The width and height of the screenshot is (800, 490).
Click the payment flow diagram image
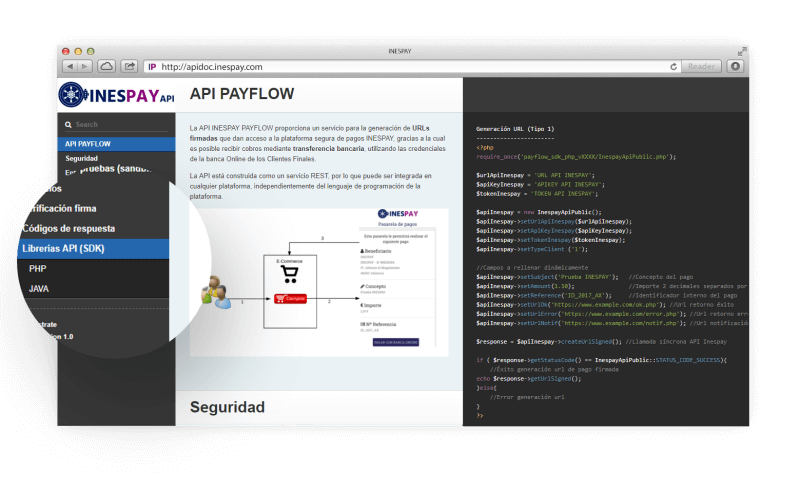(x=319, y=282)
